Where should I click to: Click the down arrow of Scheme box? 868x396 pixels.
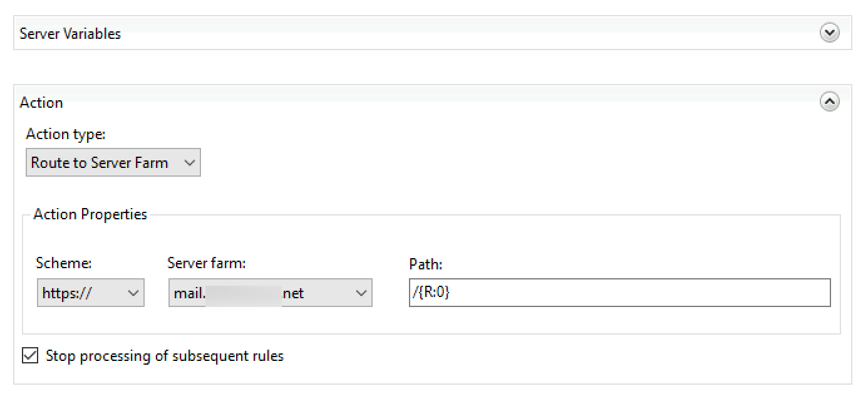coord(133,293)
